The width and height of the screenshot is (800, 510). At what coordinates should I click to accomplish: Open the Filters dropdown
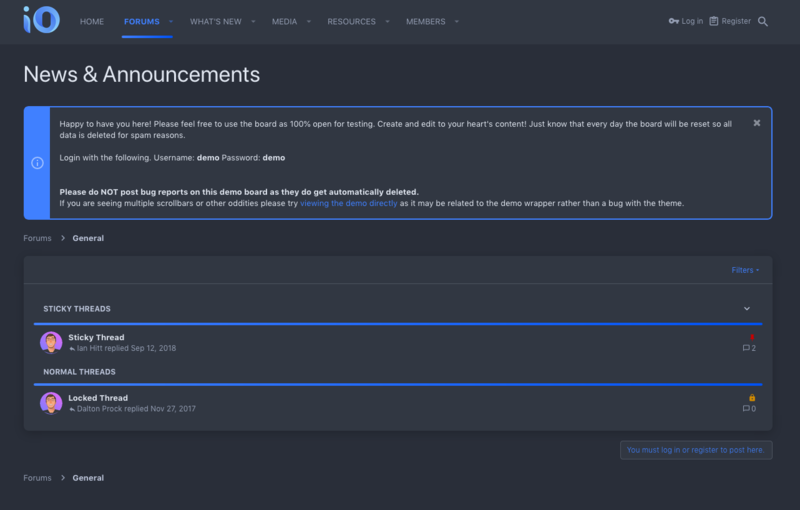click(745, 270)
